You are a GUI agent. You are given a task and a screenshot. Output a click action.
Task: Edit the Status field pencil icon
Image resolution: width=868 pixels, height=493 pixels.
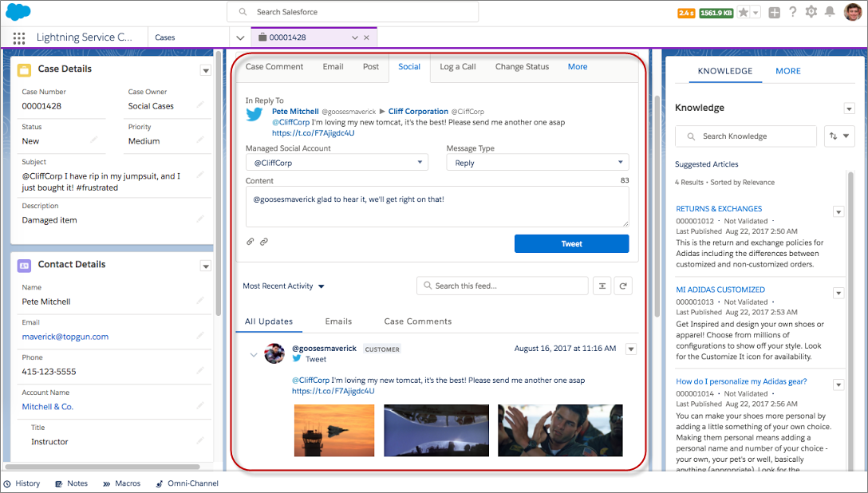coord(94,139)
